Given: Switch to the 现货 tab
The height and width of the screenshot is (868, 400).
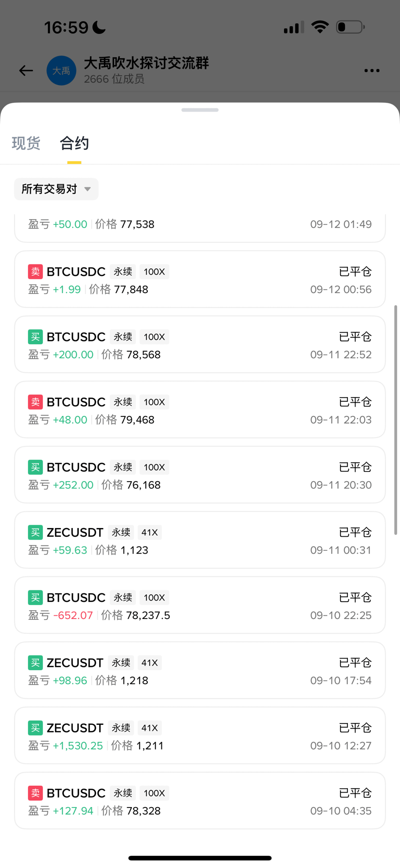Looking at the screenshot, I should [26, 143].
